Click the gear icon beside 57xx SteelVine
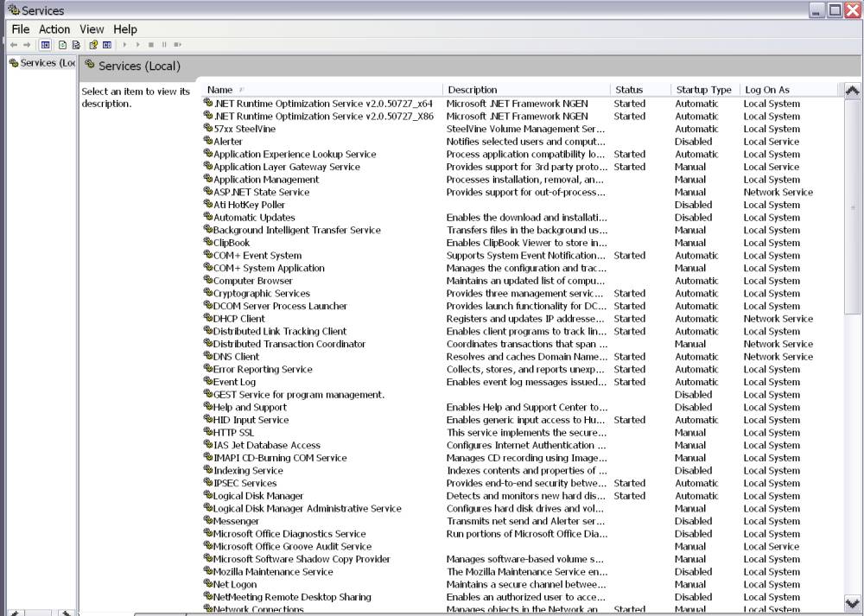Image resolution: width=864 pixels, height=616 pixels. click(x=207, y=129)
